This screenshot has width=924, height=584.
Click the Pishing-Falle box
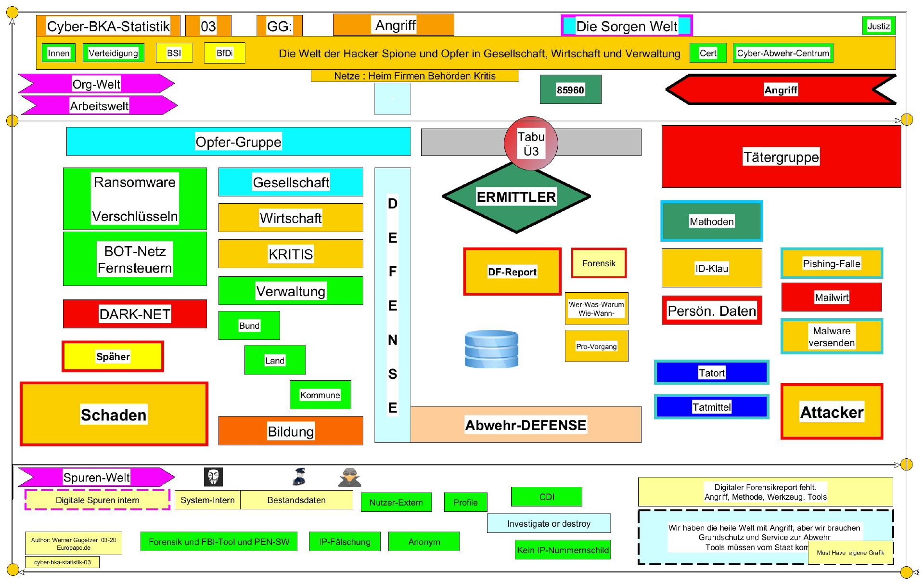(831, 263)
